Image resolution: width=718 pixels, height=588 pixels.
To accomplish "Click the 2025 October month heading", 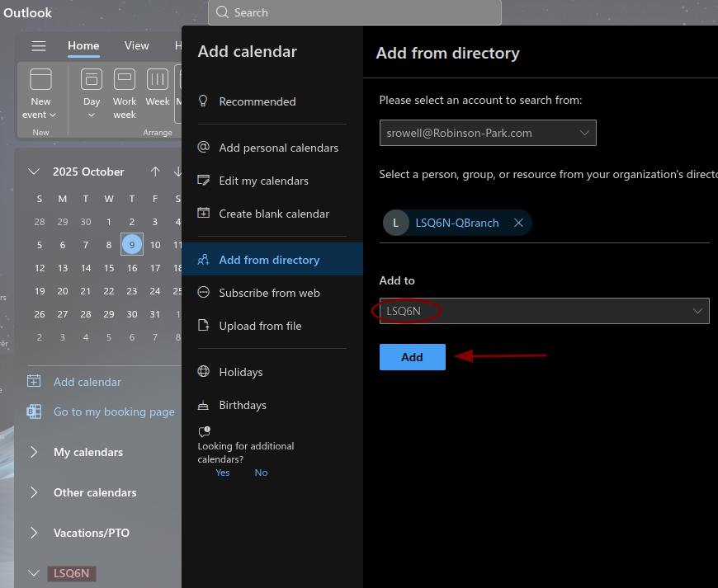I will [88, 172].
